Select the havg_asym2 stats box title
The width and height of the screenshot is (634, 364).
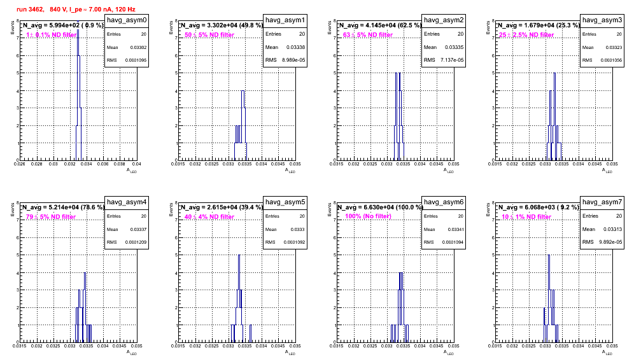pos(444,20)
